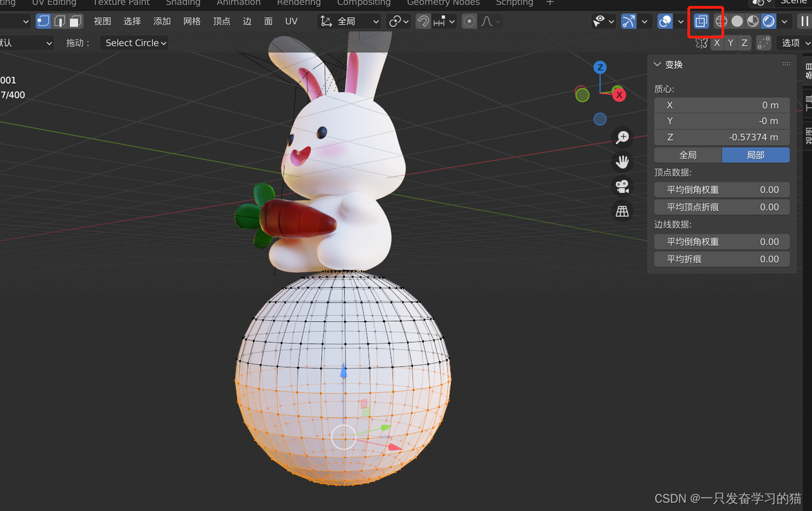
Task: Click the Z axis on the navigation gizmo
Action: click(x=599, y=67)
